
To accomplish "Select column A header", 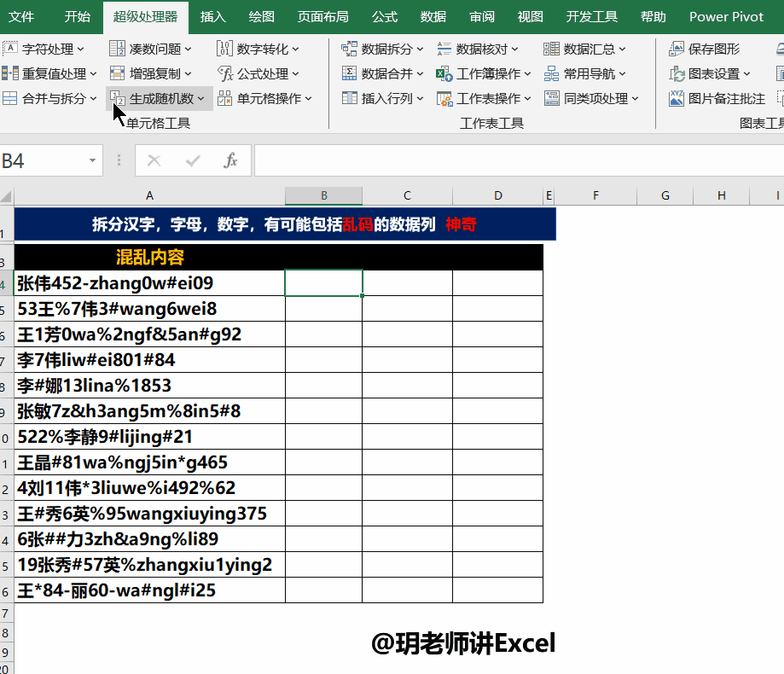I will click(x=149, y=195).
